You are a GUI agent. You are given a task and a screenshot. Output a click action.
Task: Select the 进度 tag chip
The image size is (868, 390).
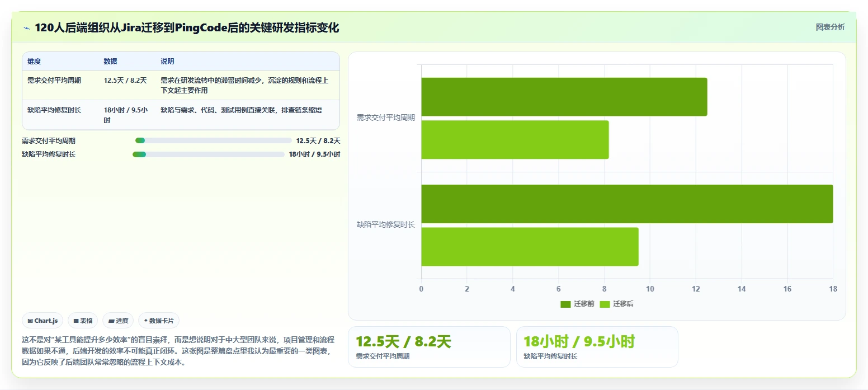pyautogui.click(x=118, y=321)
